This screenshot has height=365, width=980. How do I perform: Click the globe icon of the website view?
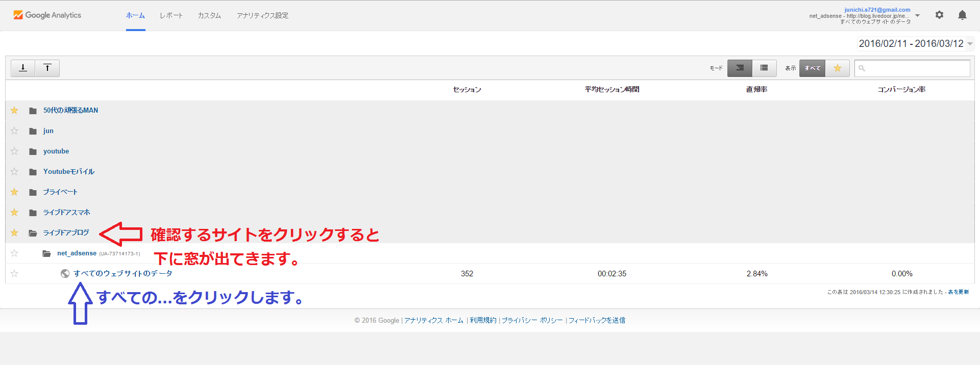tap(65, 274)
